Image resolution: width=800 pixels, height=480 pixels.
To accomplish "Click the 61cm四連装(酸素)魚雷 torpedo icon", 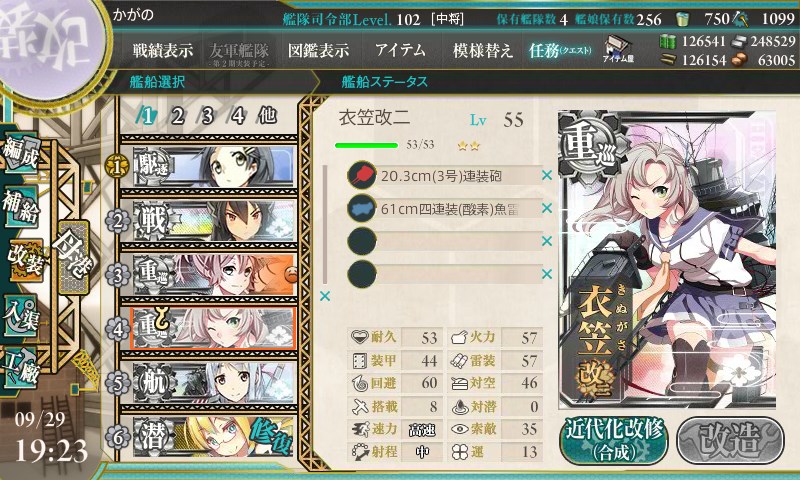I will [x=362, y=209].
